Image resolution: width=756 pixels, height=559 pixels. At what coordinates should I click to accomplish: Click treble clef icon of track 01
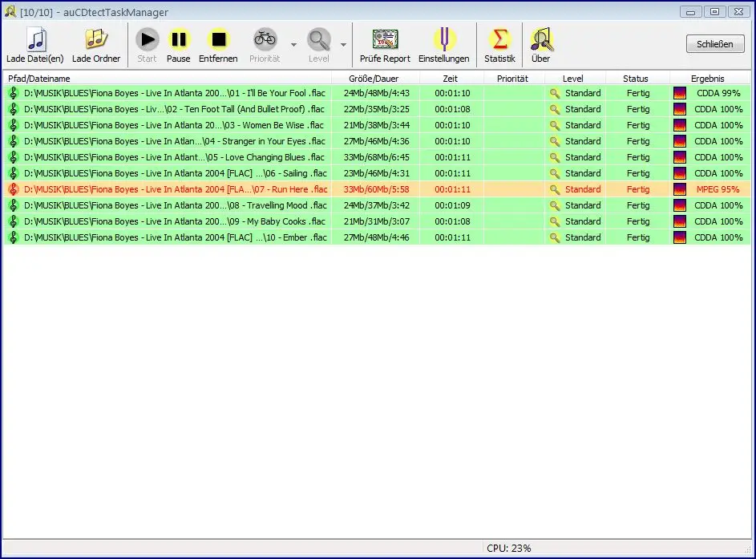point(14,93)
